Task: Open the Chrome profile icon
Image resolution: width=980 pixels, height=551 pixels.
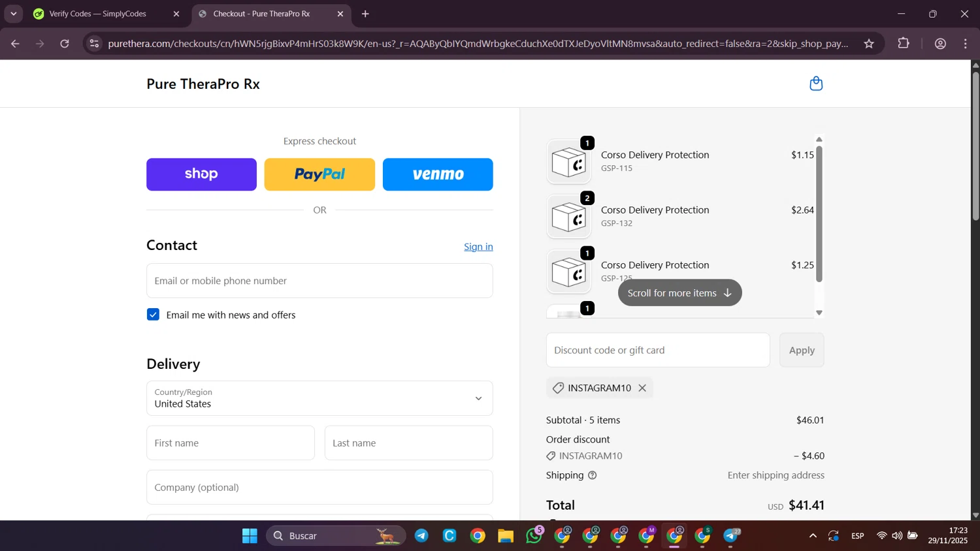Action: [940, 44]
